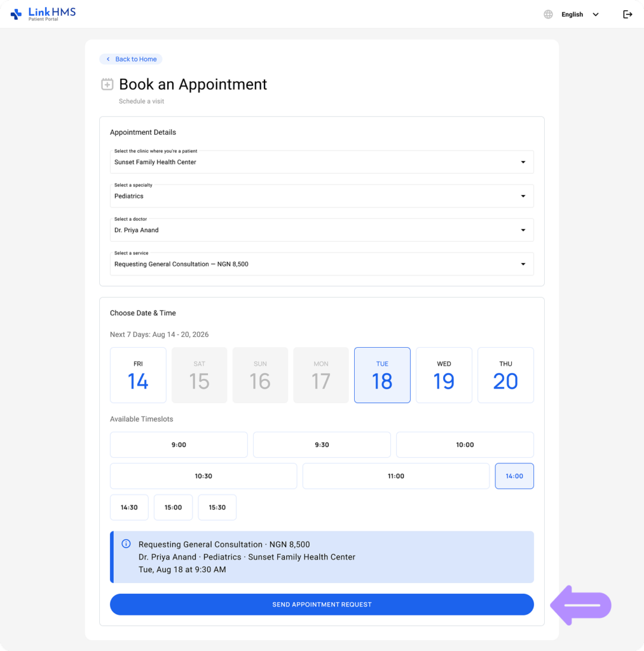
Task: Choose the 14:30 timeslot
Action: [x=129, y=507]
